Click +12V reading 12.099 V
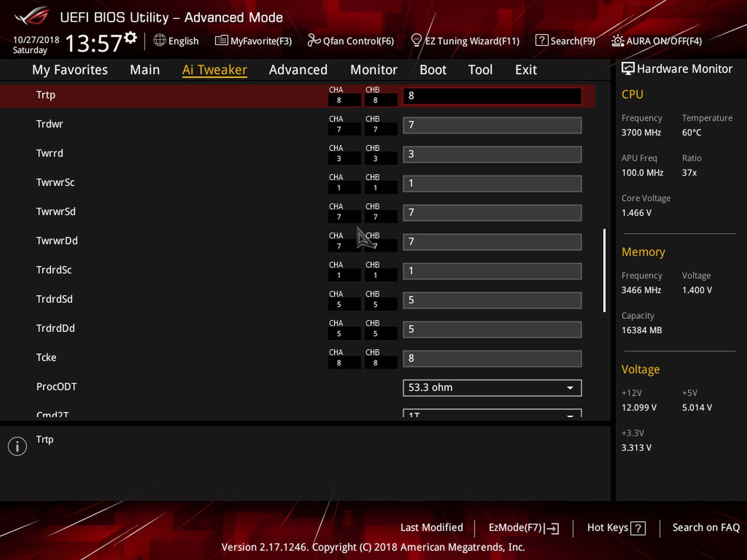Image resolution: width=747 pixels, height=560 pixels. point(639,408)
